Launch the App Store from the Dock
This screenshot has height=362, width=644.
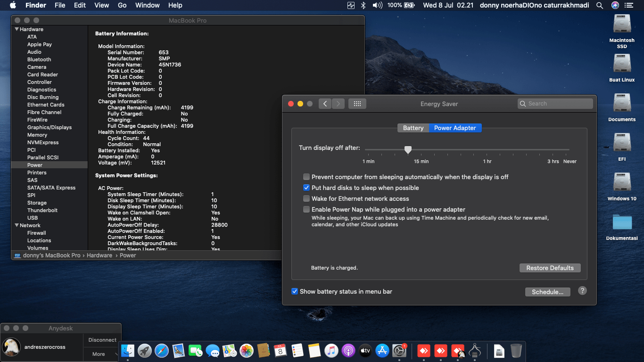point(382,351)
